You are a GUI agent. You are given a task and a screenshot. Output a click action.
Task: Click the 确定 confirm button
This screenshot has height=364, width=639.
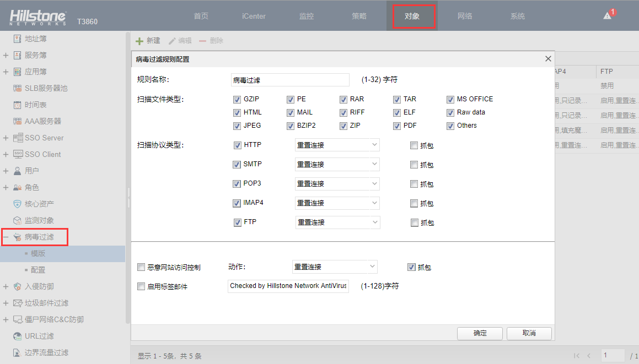(x=480, y=333)
